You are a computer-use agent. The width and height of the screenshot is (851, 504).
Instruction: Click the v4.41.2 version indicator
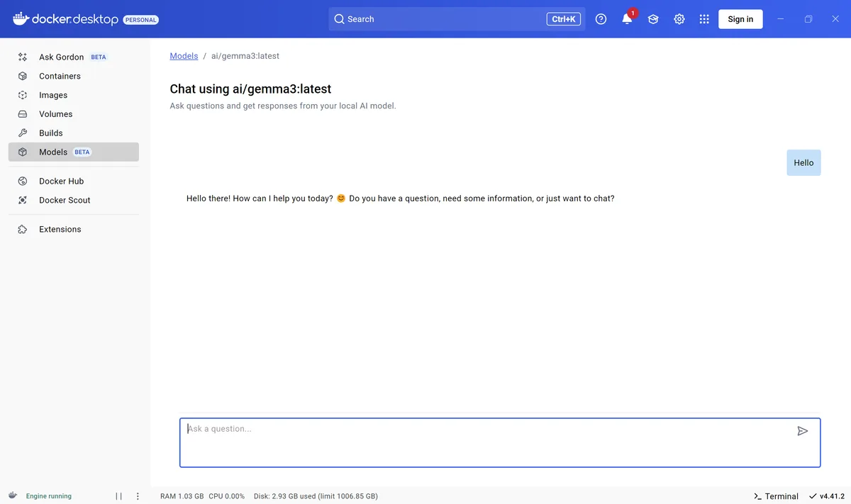[x=827, y=496]
